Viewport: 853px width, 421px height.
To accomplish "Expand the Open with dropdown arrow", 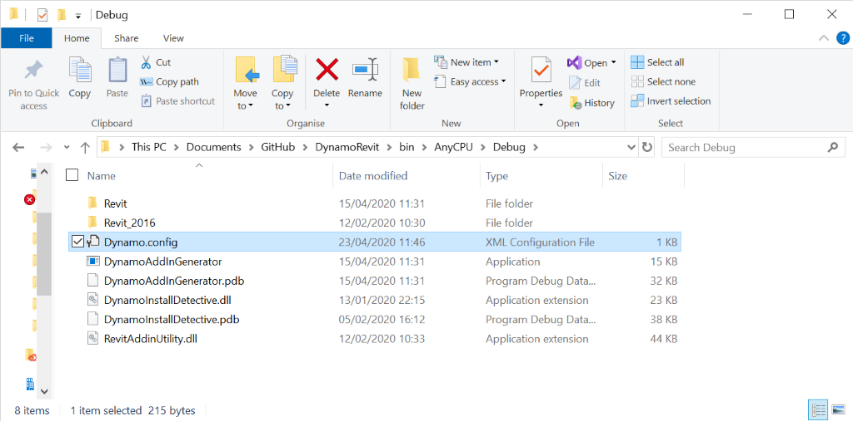I will pos(614,63).
